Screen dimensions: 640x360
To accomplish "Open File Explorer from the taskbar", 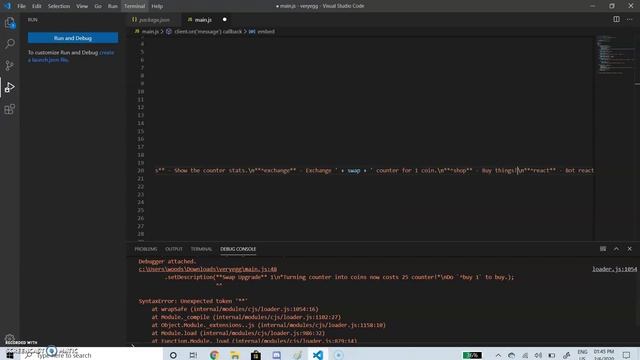I will 235,355.
